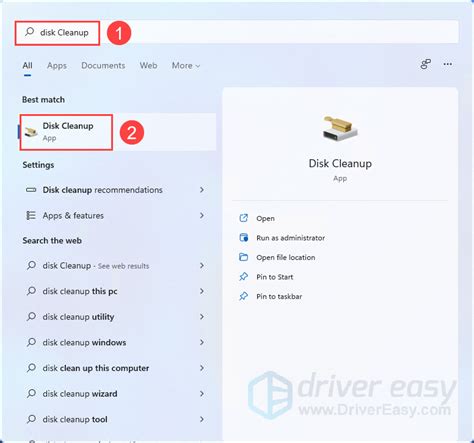The image size is (474, 443).
Task: Click search icon beside 'disk cleanup wizard'
Action: click(x=31, y=393)
